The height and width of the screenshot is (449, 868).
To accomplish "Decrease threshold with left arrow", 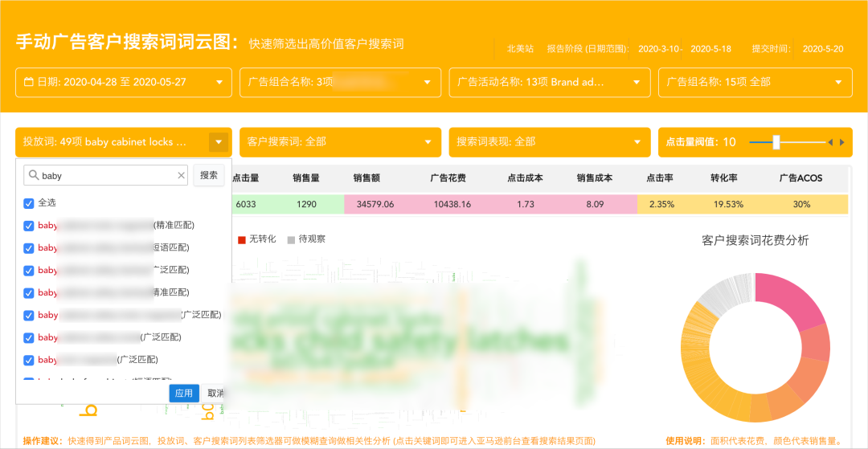I will point(829,142).
